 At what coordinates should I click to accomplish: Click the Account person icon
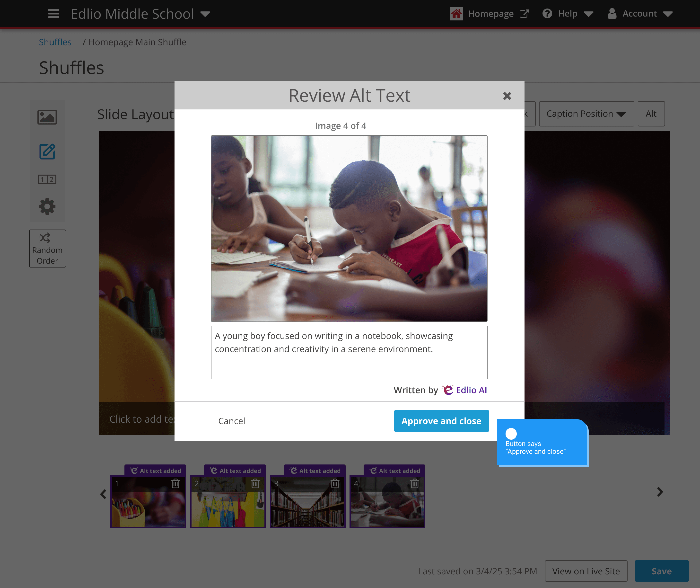[x=612, y=13]
